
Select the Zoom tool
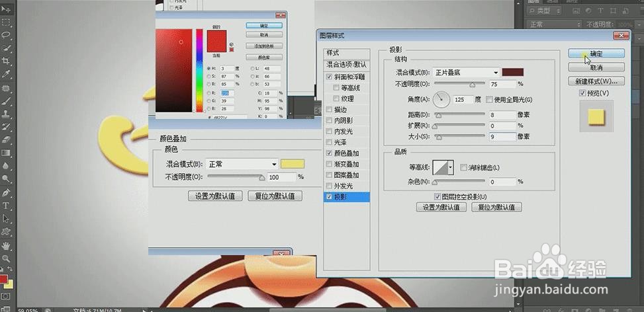6,258
